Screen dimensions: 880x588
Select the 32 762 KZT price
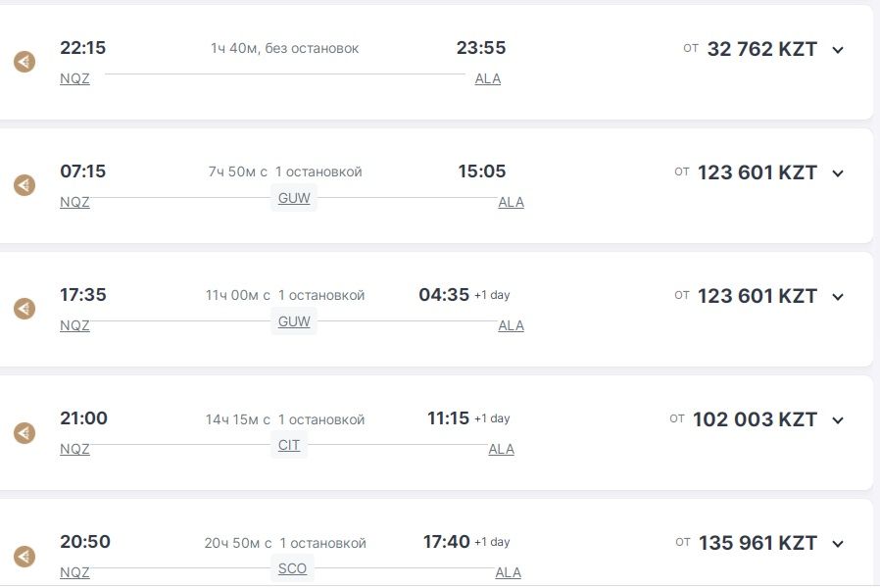point(761,49)
